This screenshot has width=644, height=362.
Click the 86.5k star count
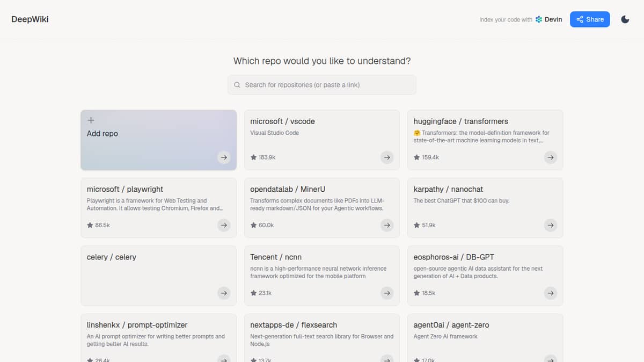click(103, 225)
